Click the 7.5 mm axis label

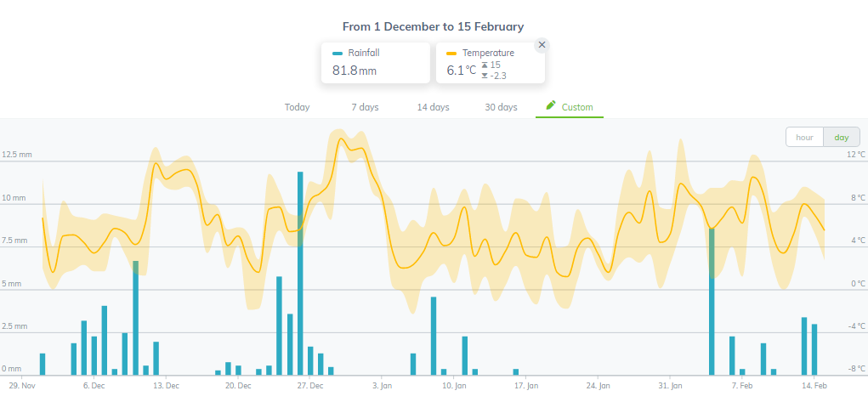(14, 241)
